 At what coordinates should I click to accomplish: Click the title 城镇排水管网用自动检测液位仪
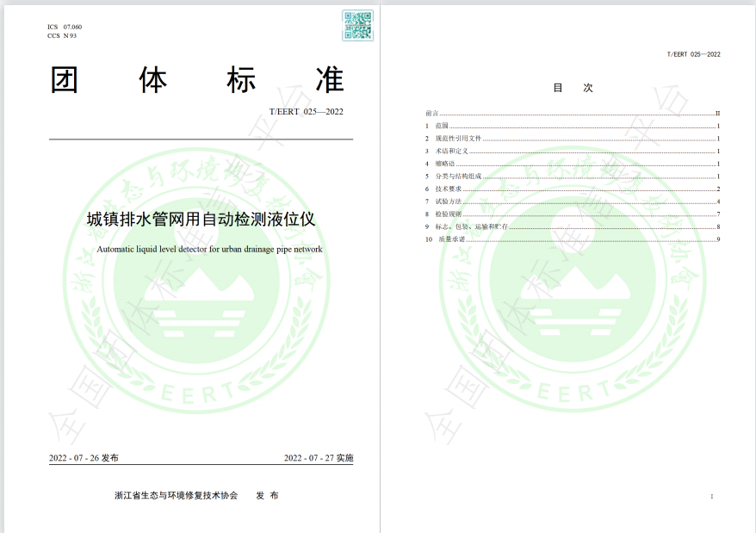[201, 219]
